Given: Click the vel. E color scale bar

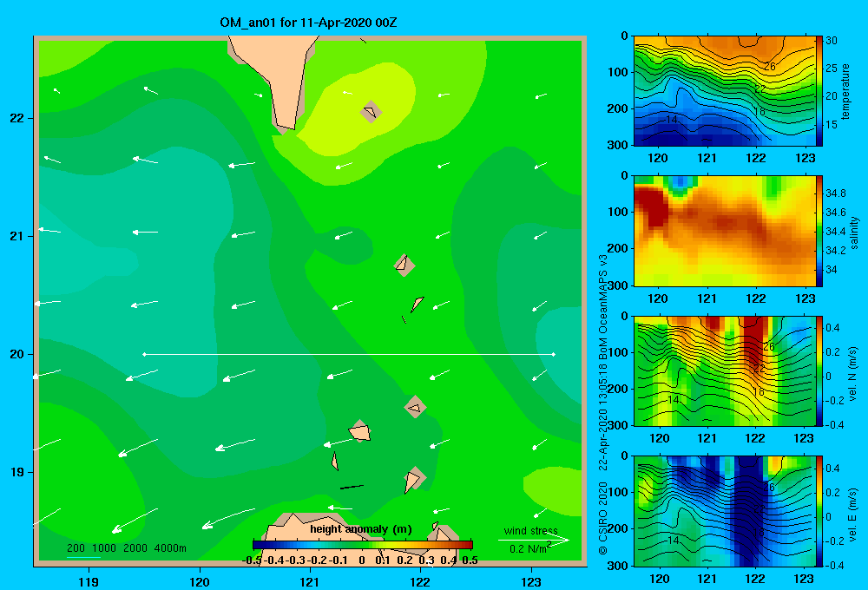Looking at the screenshot, I should (x=819, y=511).
